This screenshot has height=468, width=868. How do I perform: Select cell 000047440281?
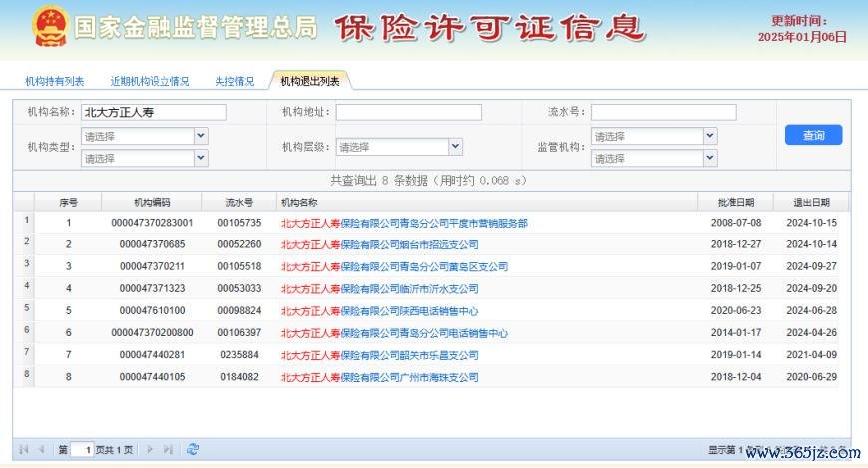point(152,355)
